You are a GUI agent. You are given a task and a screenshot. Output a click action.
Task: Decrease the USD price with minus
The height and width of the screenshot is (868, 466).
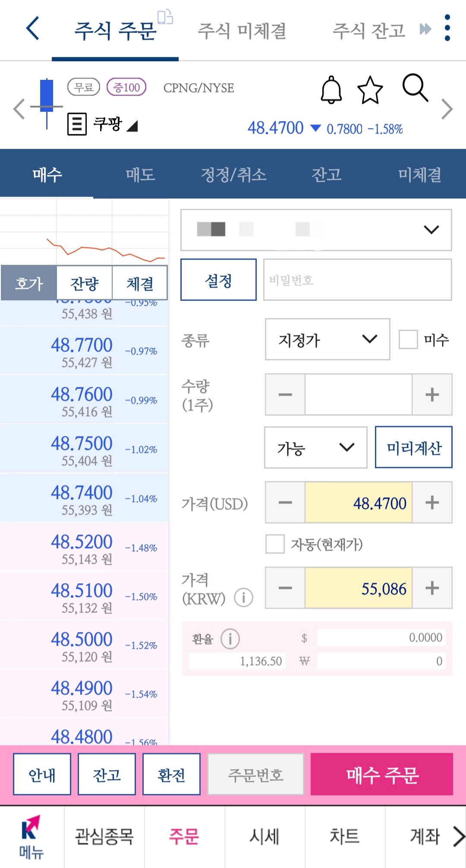click(285, 502)
